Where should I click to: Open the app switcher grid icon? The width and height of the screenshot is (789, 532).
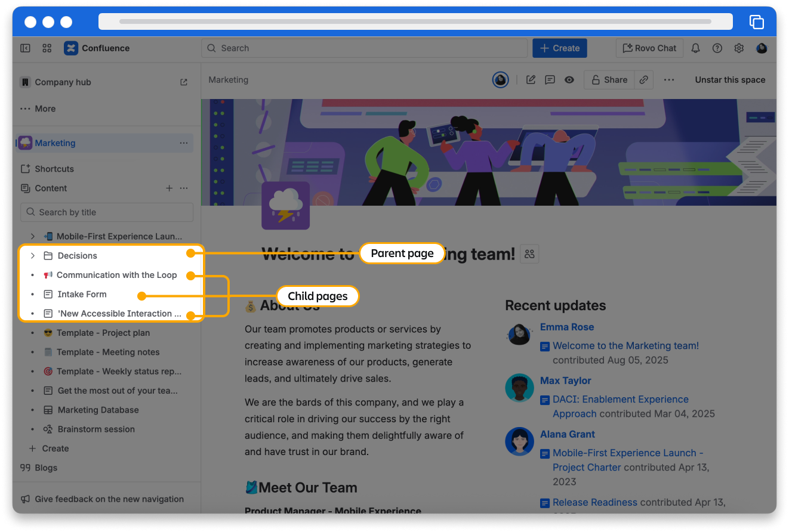pyautogui.click(x=47, y=48)
